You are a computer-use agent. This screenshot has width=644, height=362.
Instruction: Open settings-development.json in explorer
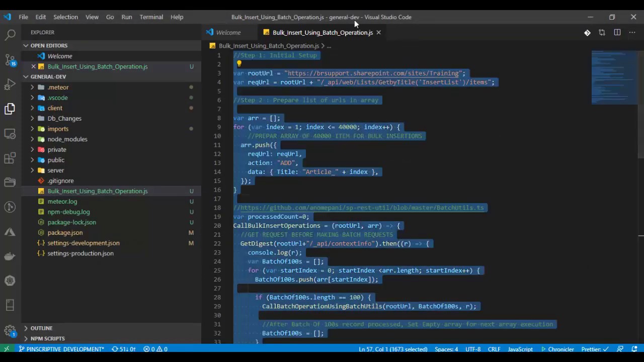[84, 243]
